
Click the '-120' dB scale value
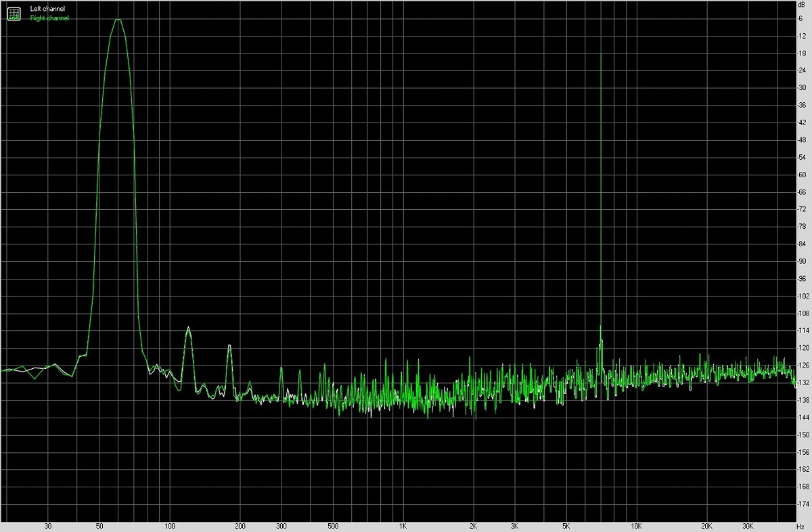coord(803,347)
